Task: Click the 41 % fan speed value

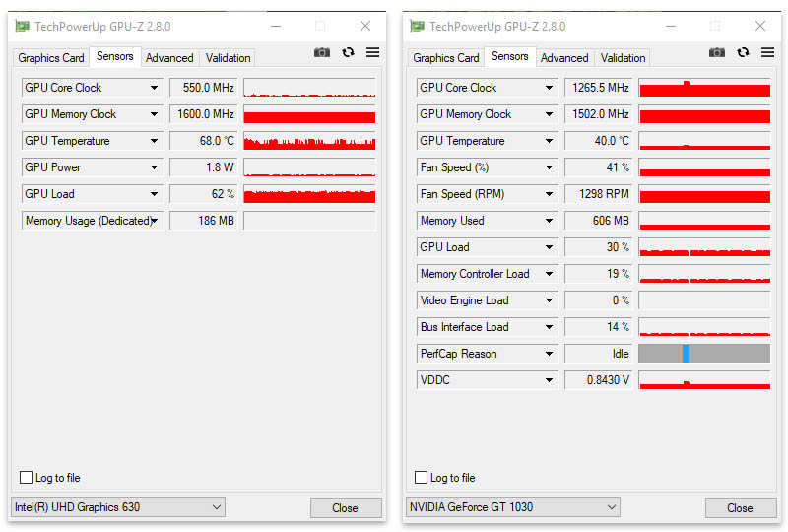Action: click(599, 167)
